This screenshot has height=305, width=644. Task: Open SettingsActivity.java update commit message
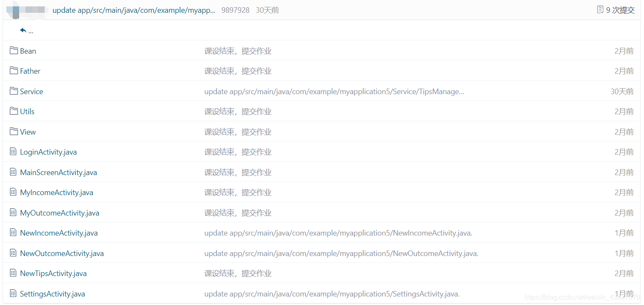click(x=332, y=294)
